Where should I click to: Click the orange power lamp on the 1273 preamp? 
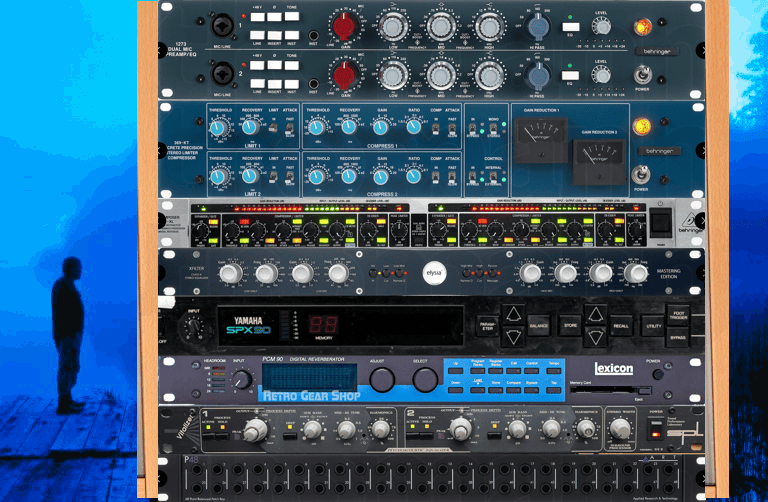[x=643, y=26]
